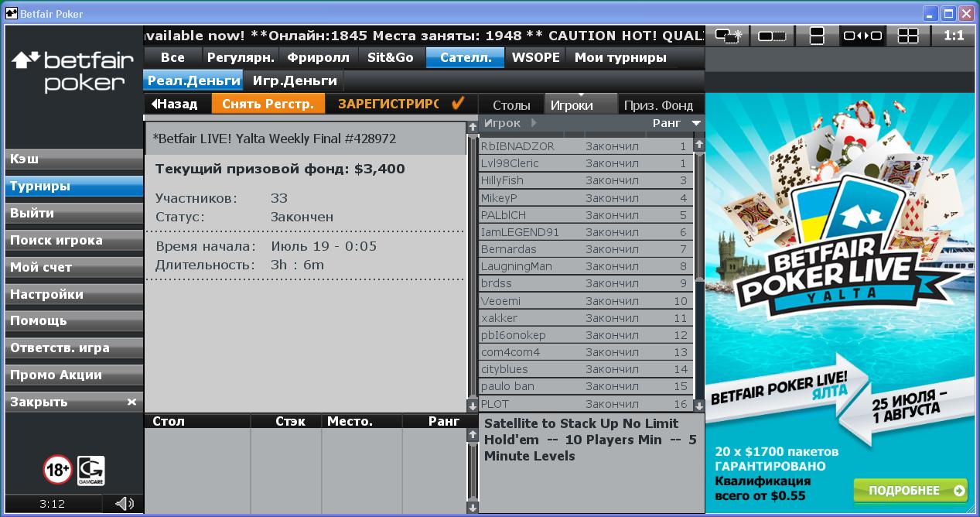Open the Помощь menu item
This screenshot has width=980, height=517.
pos(73,321)
